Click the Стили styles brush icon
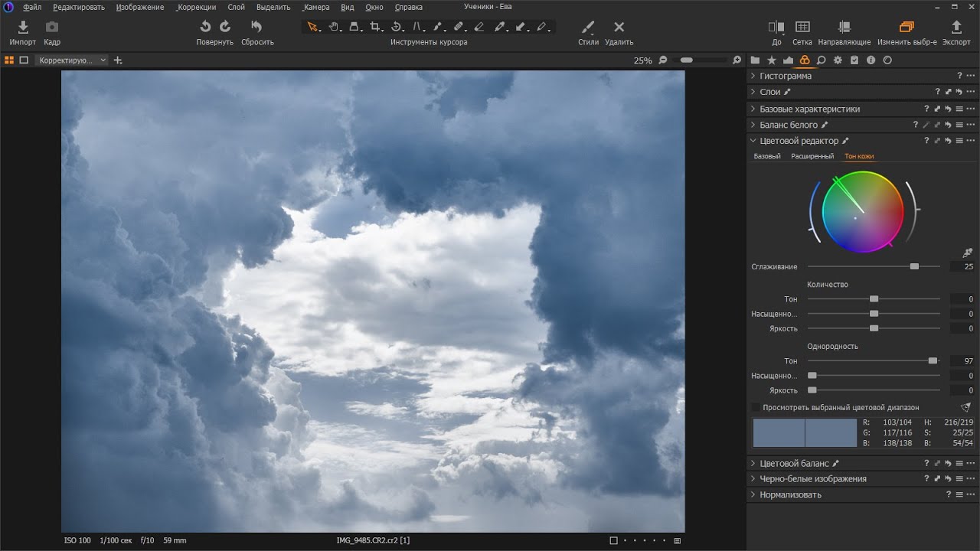The width and height of the screenshot is (980, 551). [588, 27]
